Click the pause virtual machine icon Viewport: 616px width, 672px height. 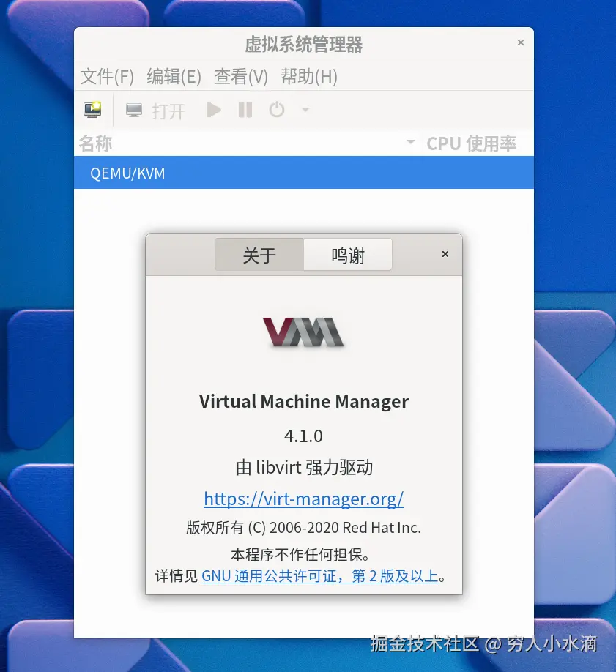(245, 110)
